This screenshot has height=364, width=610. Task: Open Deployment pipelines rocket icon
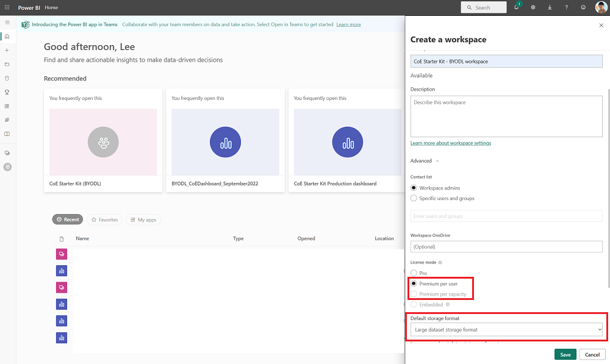(7, 120)
